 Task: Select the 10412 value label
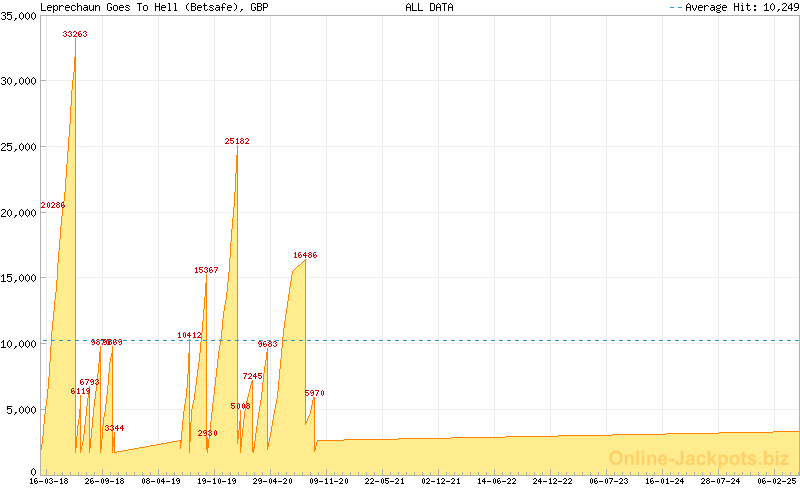[189, 335]
